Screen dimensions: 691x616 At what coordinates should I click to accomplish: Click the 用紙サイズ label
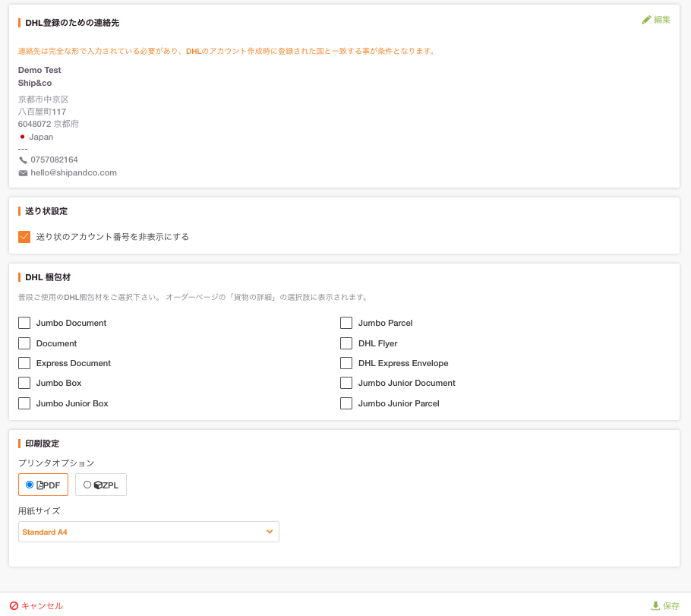pos(39,511)
